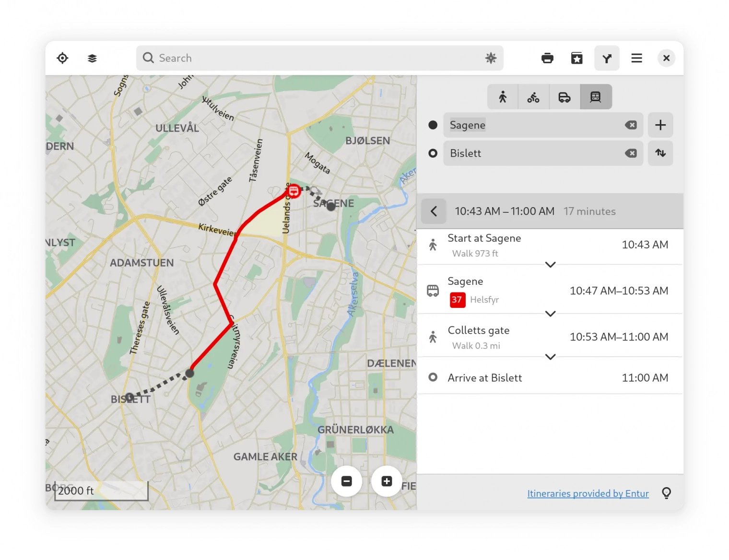Click the GAMLE AKER map label

pyautogui.click(x=265, y=457)
